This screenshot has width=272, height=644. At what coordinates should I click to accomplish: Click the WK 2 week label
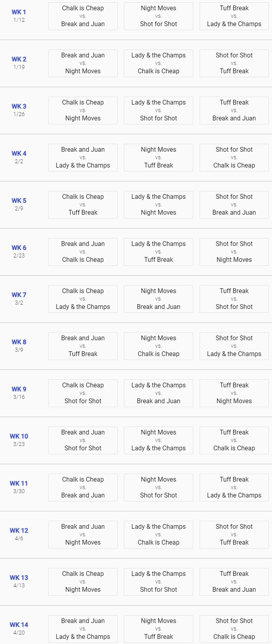point(19,59)
